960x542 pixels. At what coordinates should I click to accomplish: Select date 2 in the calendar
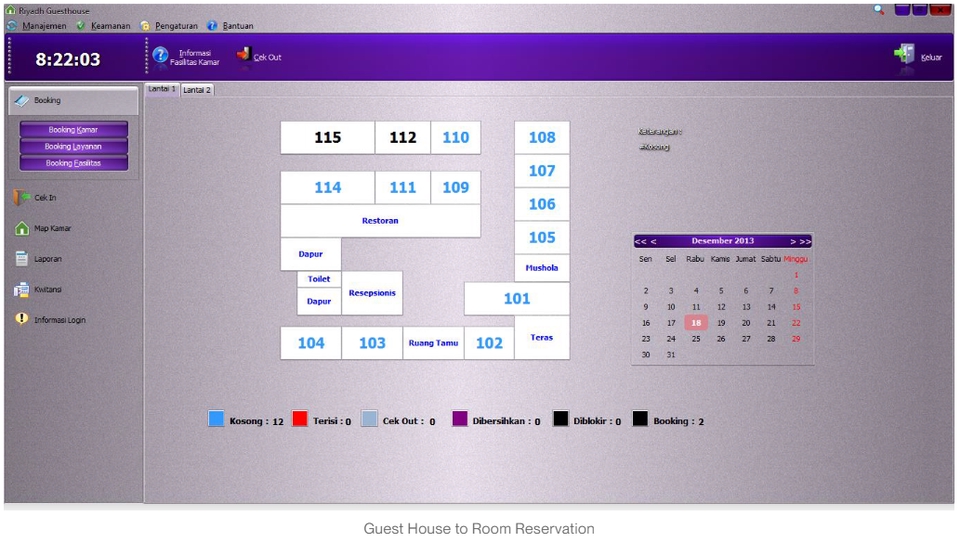(646, 291)
